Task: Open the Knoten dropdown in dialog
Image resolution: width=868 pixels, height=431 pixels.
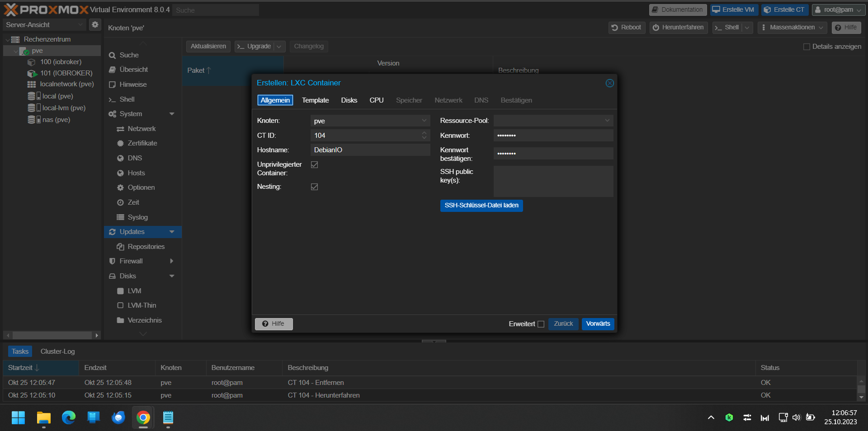Action: pyautogui.click(x=424, y=121)
